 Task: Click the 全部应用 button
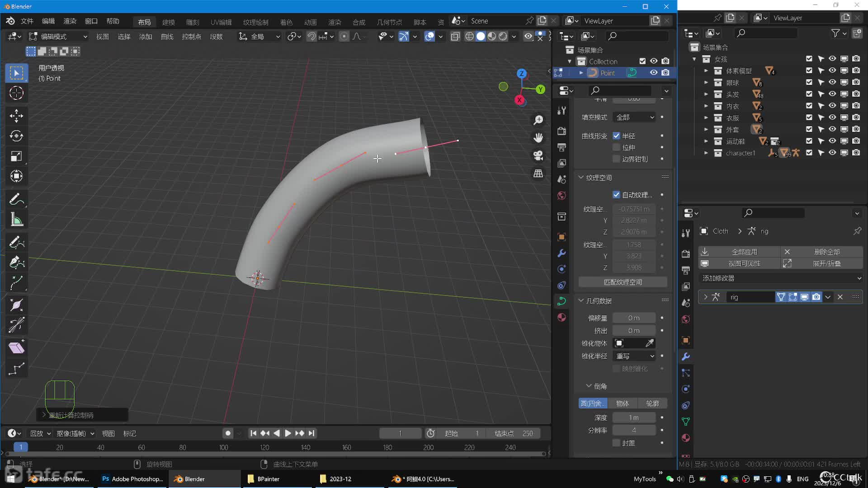[739, 252]
